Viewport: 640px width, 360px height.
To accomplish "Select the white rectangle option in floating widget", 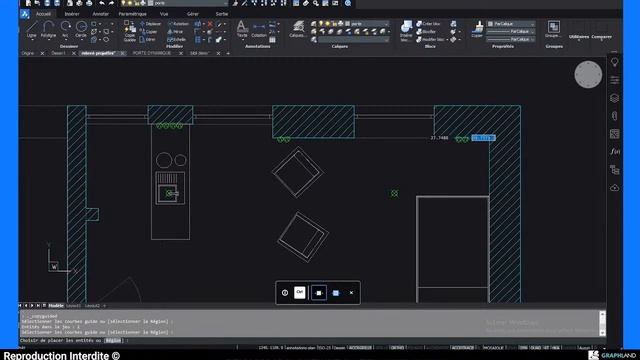I will (319, 293).
